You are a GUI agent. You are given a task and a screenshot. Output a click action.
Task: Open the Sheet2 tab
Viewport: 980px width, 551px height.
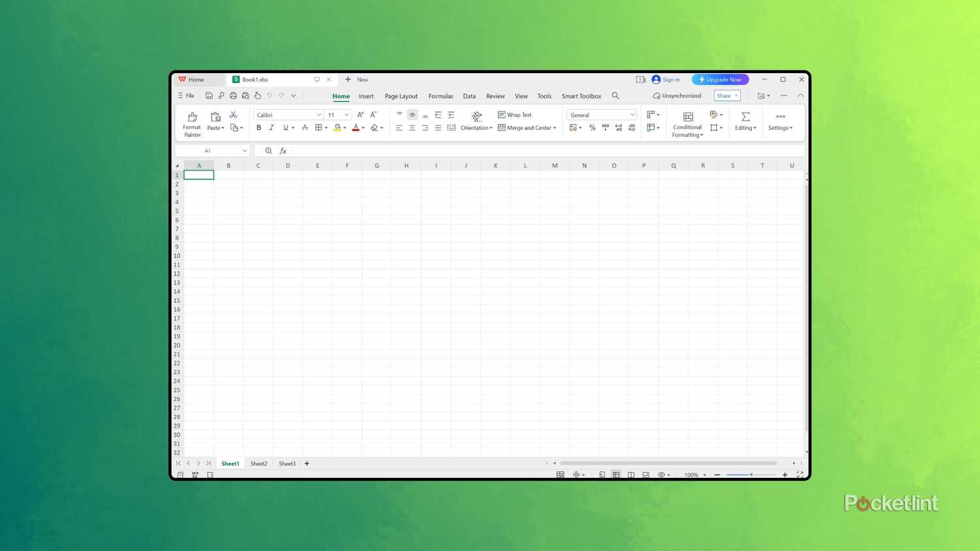tap(258, 464)
